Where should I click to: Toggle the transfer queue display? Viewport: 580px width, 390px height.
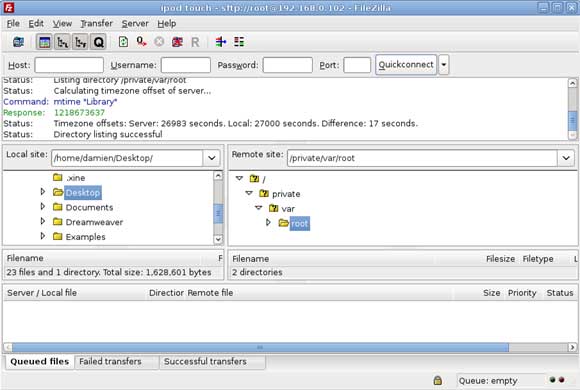[98, 42]
